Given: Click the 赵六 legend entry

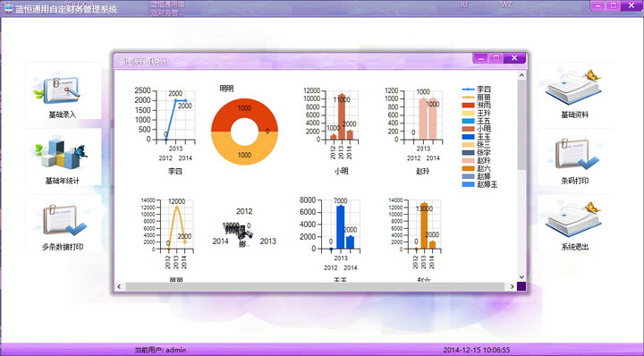Looking at the screenshot, I should [x=477, y=169].
